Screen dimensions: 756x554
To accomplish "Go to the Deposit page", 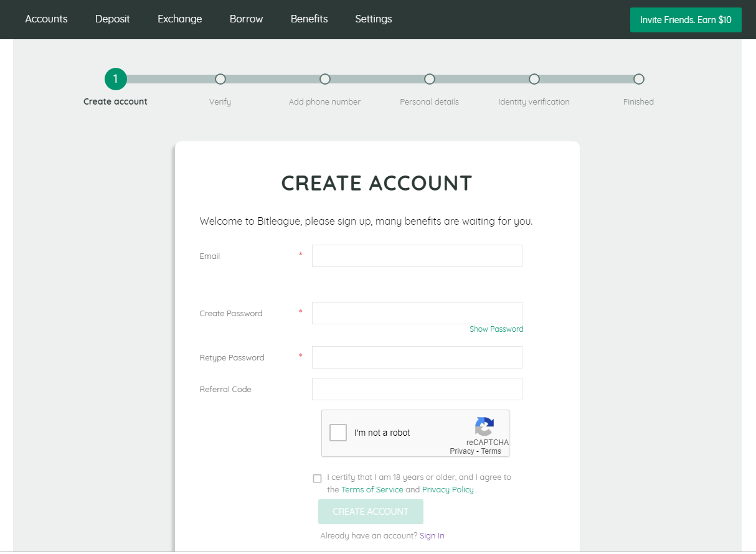I will tap(113, 19).
